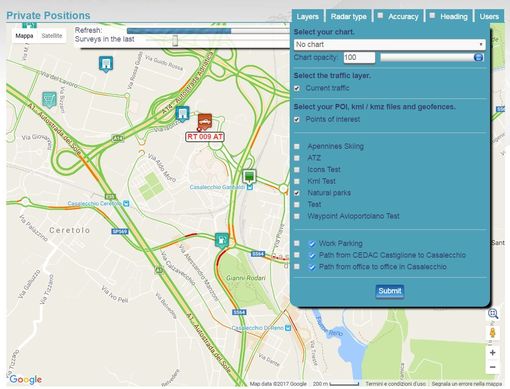510x389 pixels.
Task: Uncheck the Natural parks checkbox
Action: pyautogui.click(x=297, y=193)
